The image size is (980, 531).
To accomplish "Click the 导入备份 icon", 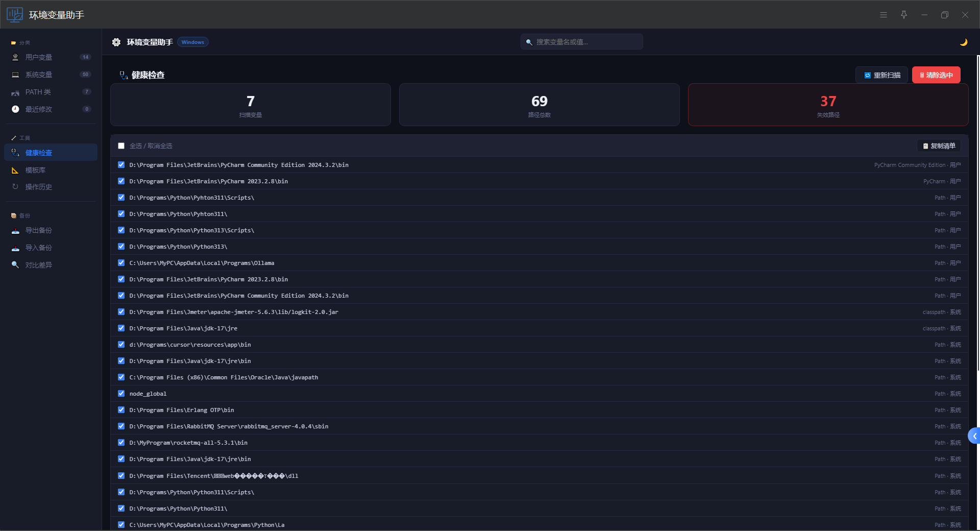I will coord(15,248).
